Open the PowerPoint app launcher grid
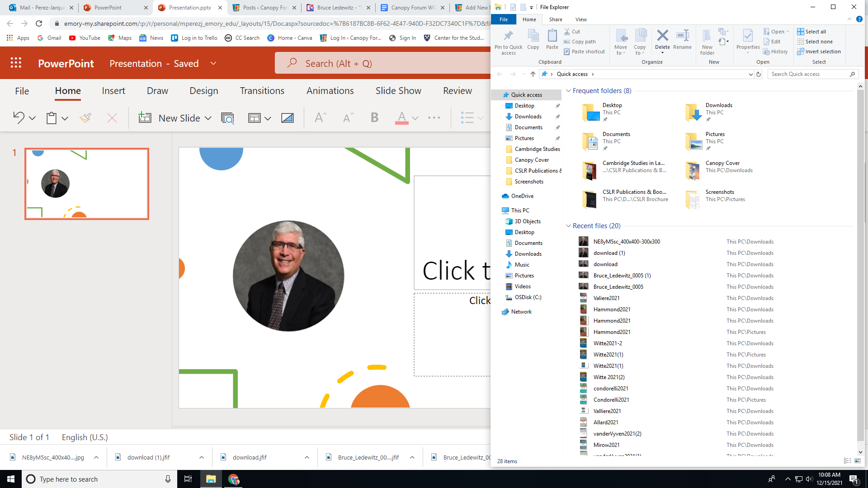The image size is (868, 488). 16,63
